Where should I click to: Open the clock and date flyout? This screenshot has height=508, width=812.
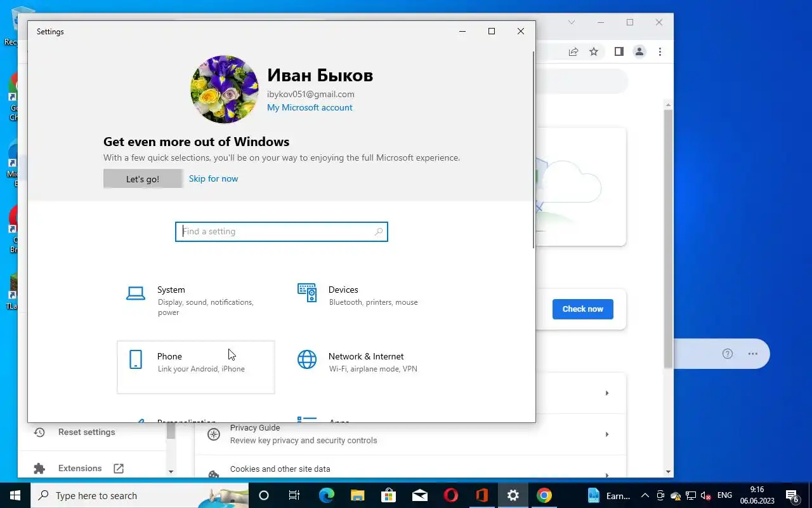point(757,495)
